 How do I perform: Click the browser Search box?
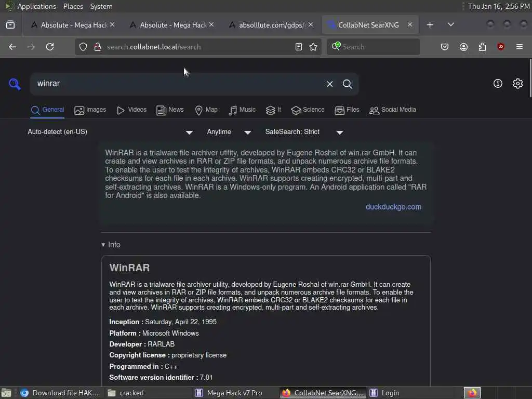[x=373, y=47]
